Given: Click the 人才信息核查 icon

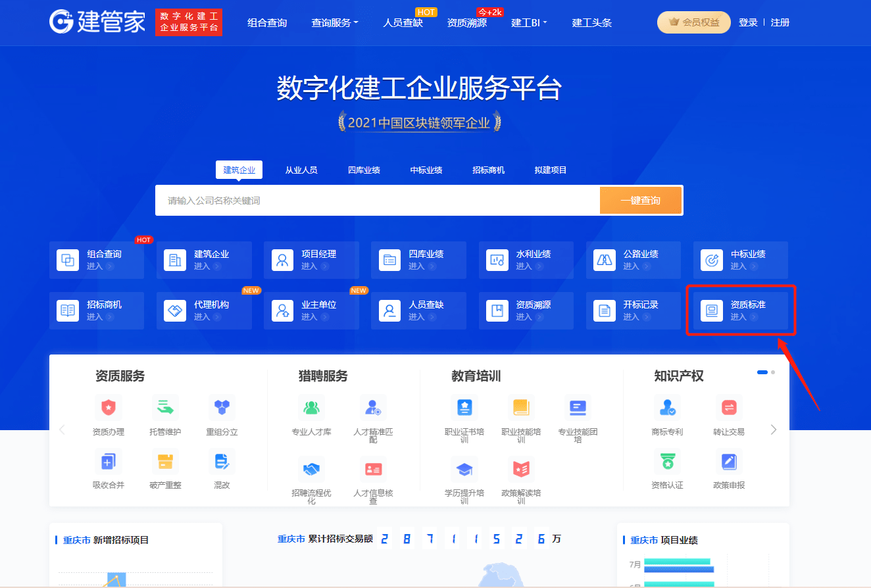Looking at the screenshot, I should click(373, 469).
